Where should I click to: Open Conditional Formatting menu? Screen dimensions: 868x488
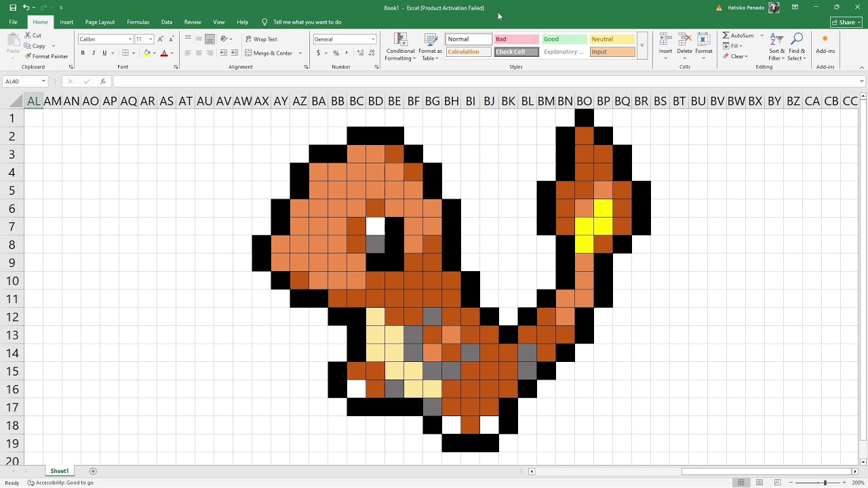point(400,47)
